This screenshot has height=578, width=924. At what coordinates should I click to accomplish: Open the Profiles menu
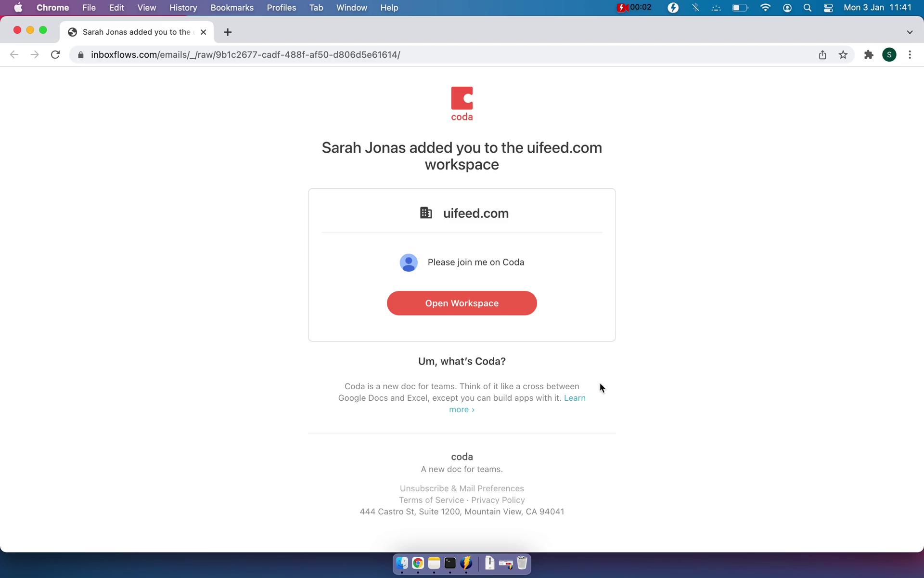(282, 8)
